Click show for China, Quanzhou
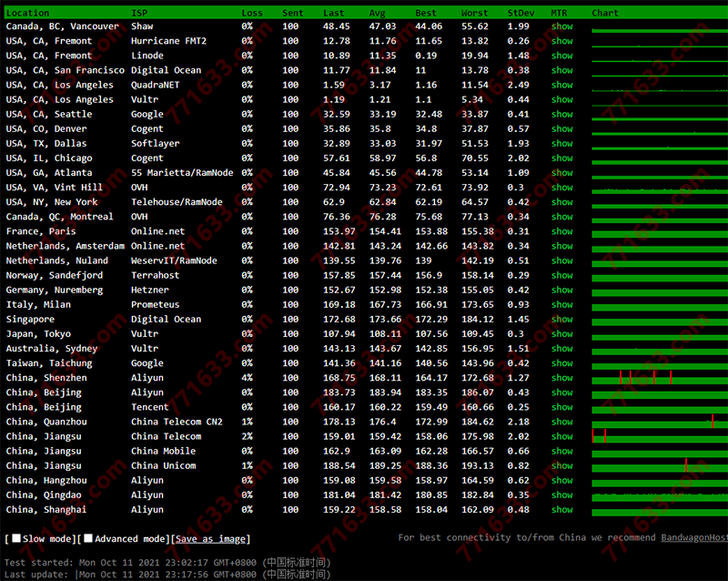 tap(561, 422)
